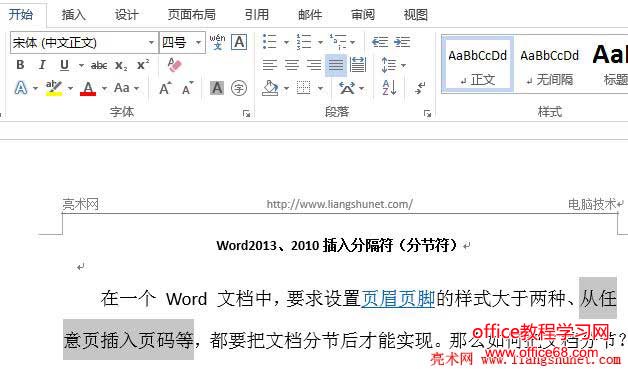Open Line and Paragraph Spacing
Screen dimensions: 628x369
388,65
